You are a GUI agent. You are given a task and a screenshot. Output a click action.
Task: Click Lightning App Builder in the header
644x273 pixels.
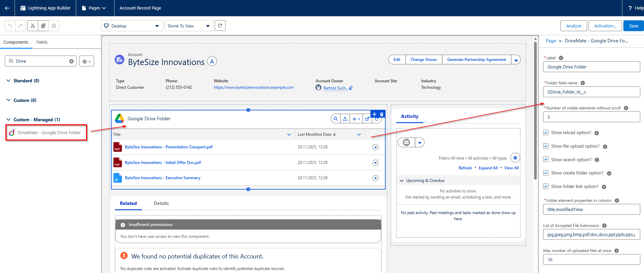(45, 8)
